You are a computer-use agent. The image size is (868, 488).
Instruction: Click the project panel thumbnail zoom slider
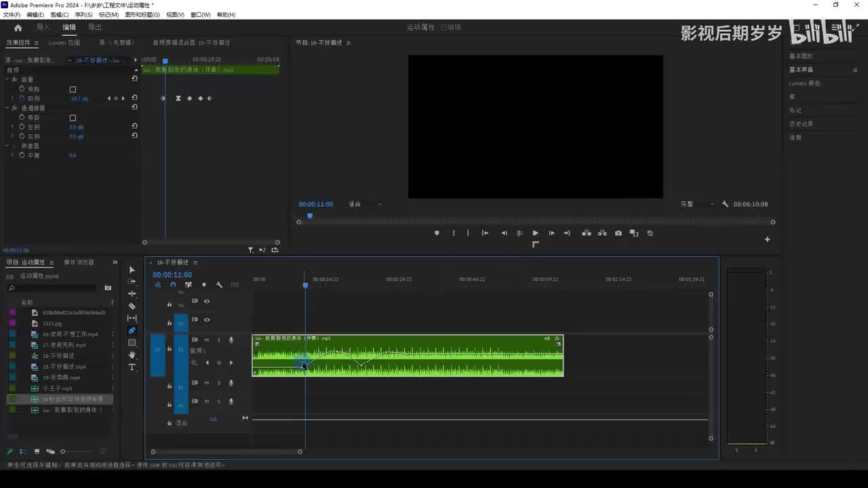(63, 451)
